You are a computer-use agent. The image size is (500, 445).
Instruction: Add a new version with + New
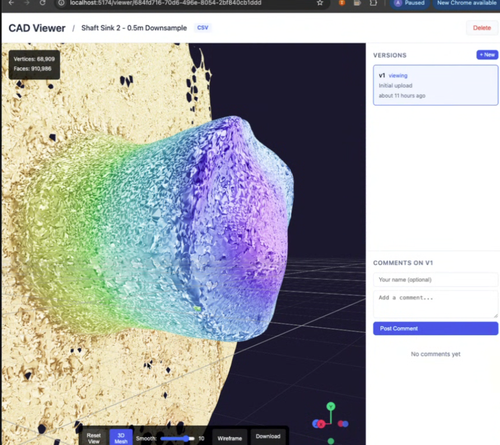point(487,55)
